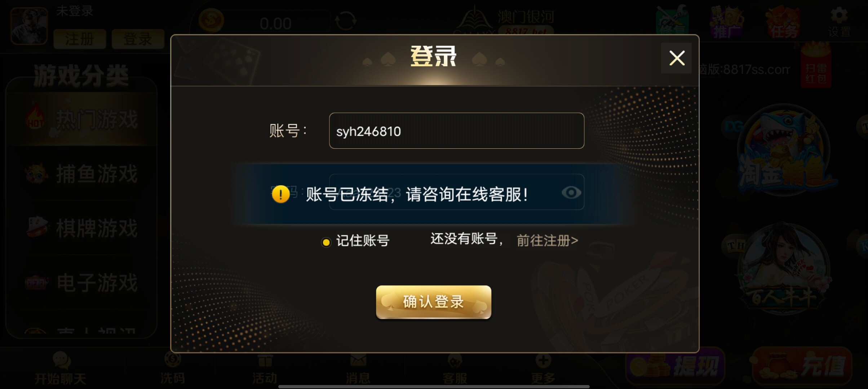Image resolution: width=868 pixels, height=389 pixels.
Task: Open the 设置 settings gear icon
Action: [x=839, y=22]
